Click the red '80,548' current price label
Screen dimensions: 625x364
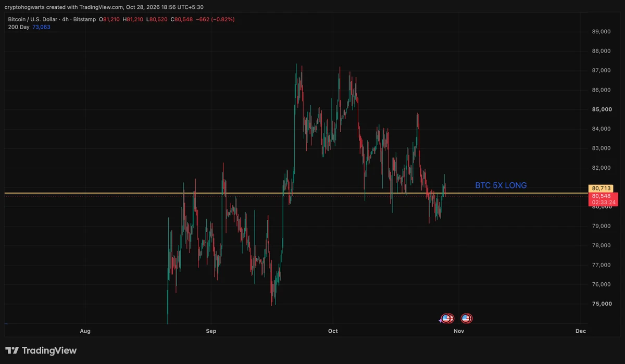[601, 196]
